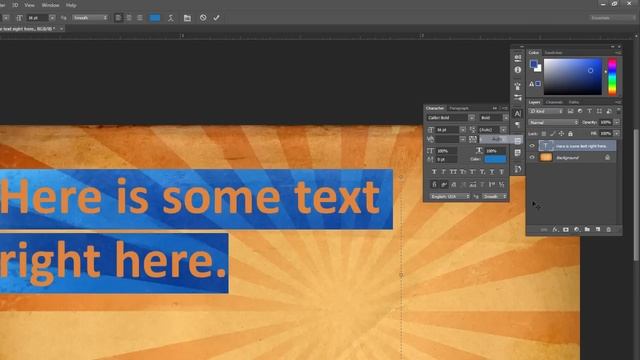The width and height of the screenshot is (640, 360).
Task: Open the workspace switcher dropdown
Action: point(612,18)
